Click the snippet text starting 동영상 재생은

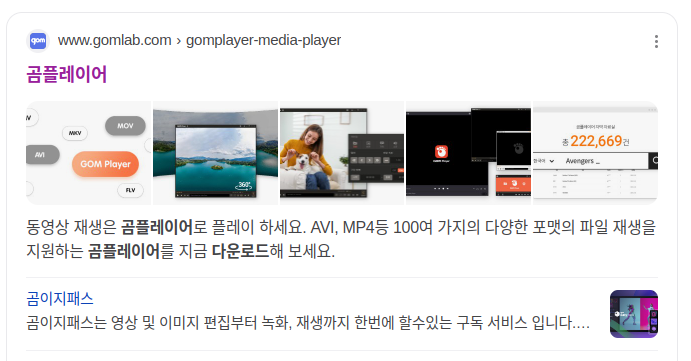click(341, 239)
